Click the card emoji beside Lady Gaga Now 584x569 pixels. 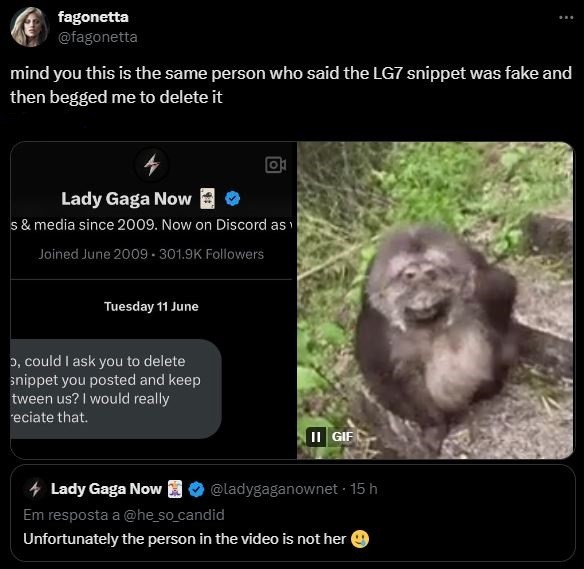(x=208, y=198)
